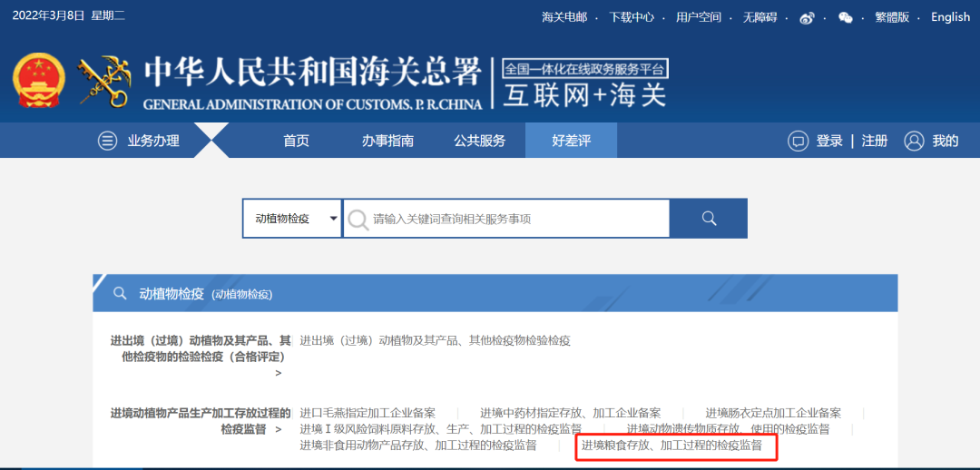Screen dimensions: 980x470
Task: Switch language to English
Action: [x=950, y=17]
